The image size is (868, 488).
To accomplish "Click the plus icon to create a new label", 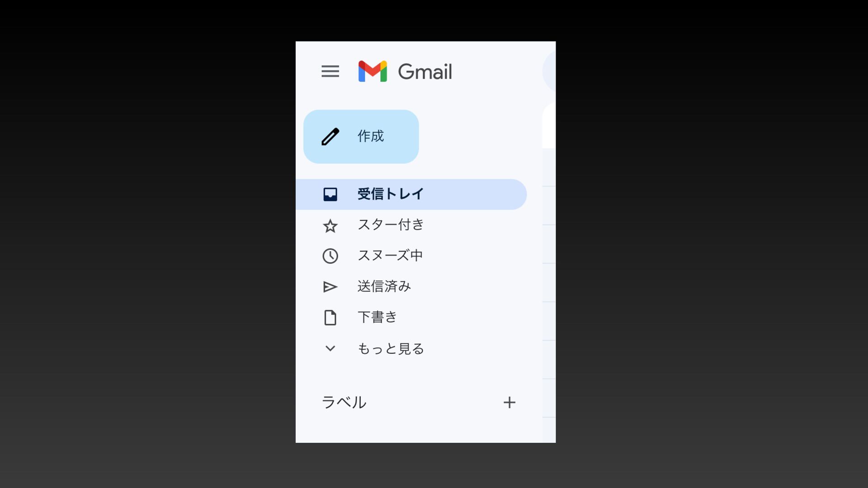I will click(x=509, y=402).
